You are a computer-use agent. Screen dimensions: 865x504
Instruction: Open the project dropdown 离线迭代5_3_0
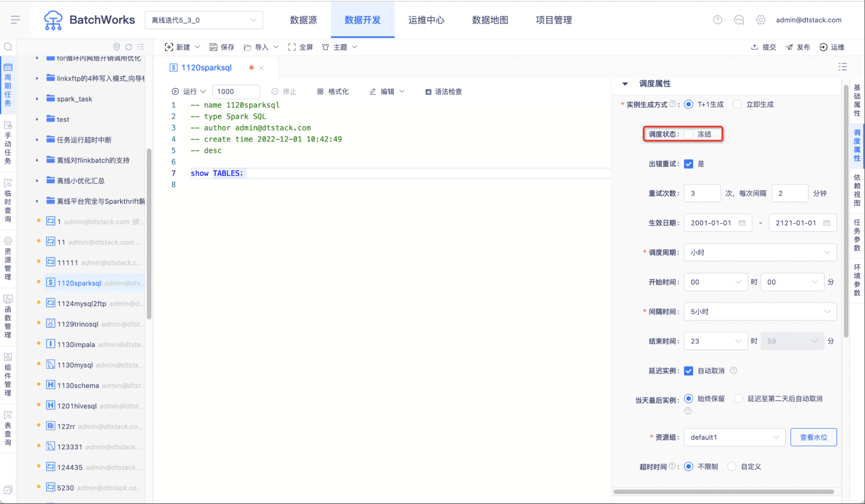204,20
